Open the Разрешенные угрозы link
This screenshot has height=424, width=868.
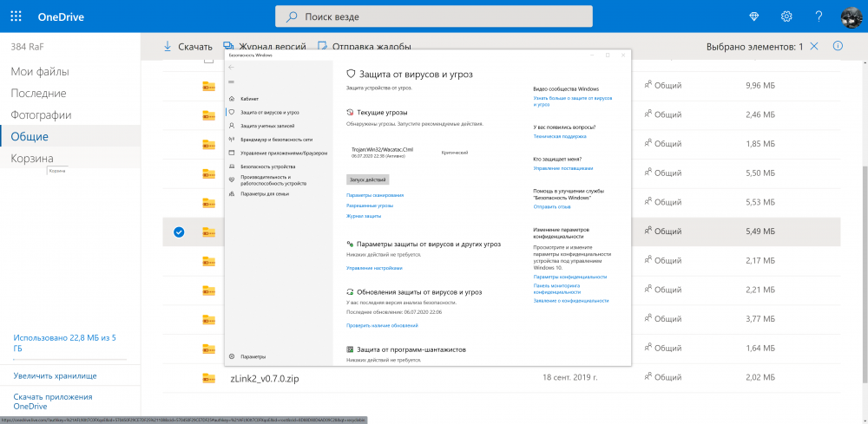point(370,205)
